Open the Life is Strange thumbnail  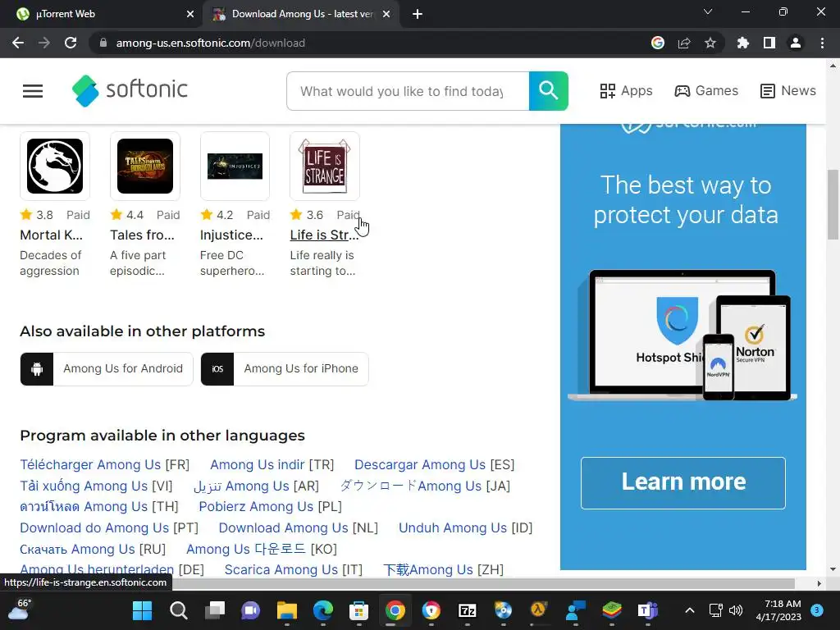click(x=325, y=166)
